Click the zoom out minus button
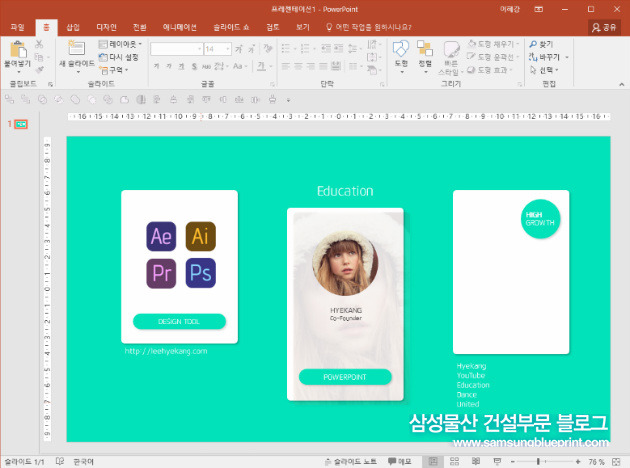The image size is (630, 468). (x=513, y=462)
